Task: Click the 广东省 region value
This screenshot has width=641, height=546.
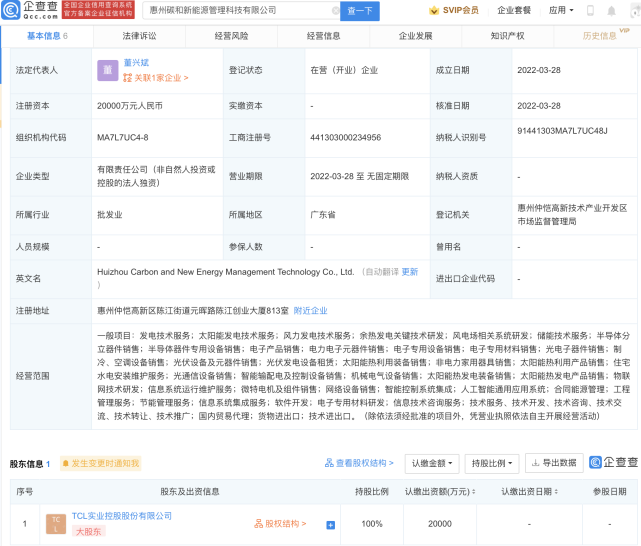Action: pos(323,215)
